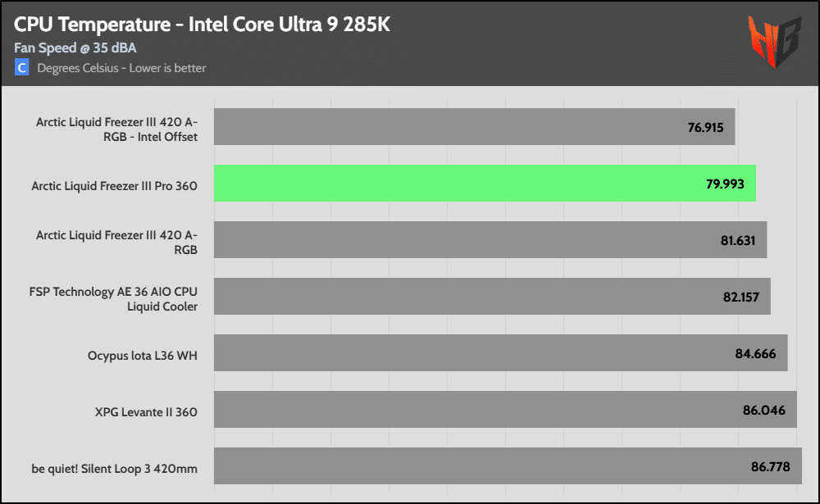Click the Ocypus Iota L36 WH label
The height and width of the screenshot is (504, 820).
[x=143, y=356]
